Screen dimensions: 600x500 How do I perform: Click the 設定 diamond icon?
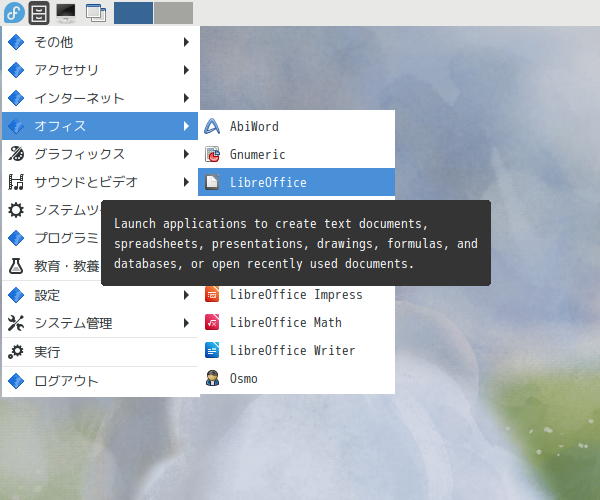point(16,295)
